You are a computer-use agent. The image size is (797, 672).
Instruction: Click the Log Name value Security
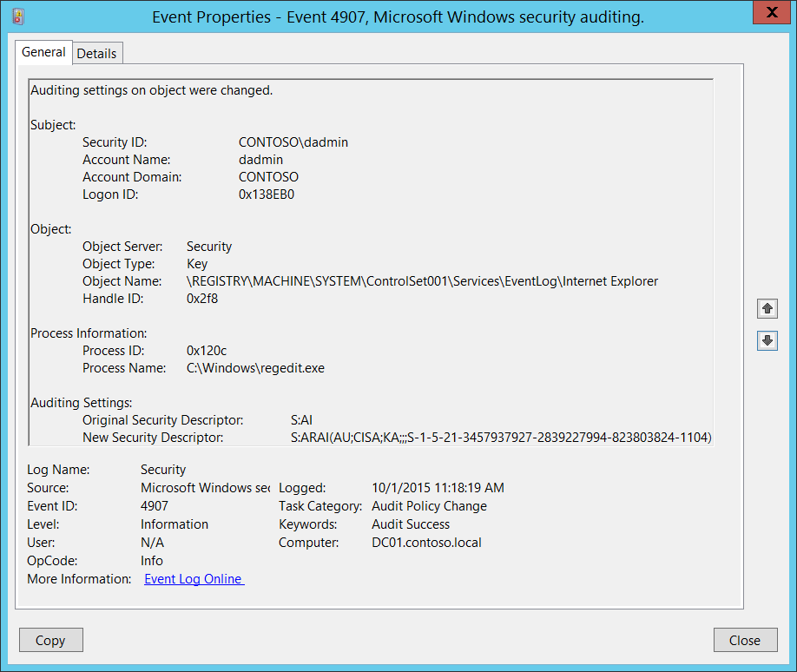(163, 470)
